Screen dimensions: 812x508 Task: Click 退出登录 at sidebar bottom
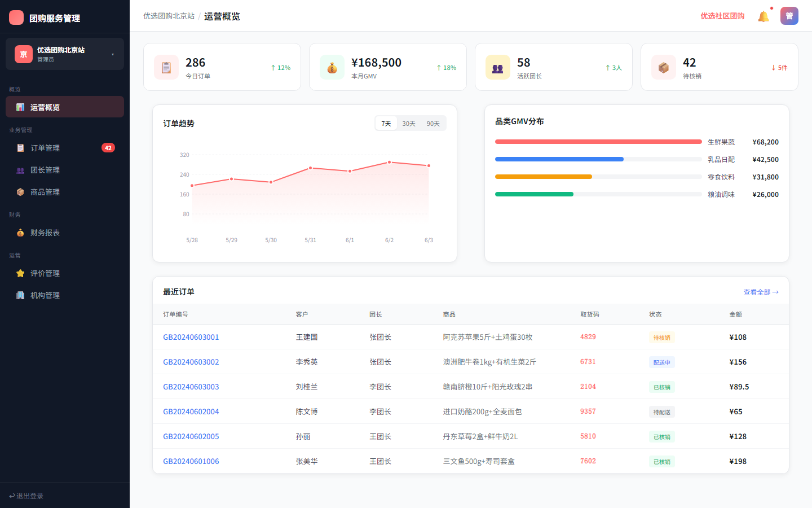(x=27, y=496)
